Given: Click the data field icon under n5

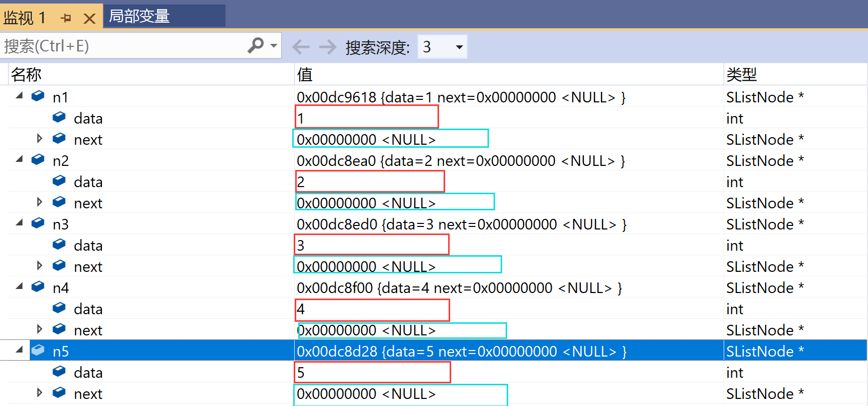Looking at the screenshot, I should [x=59, y=371].
